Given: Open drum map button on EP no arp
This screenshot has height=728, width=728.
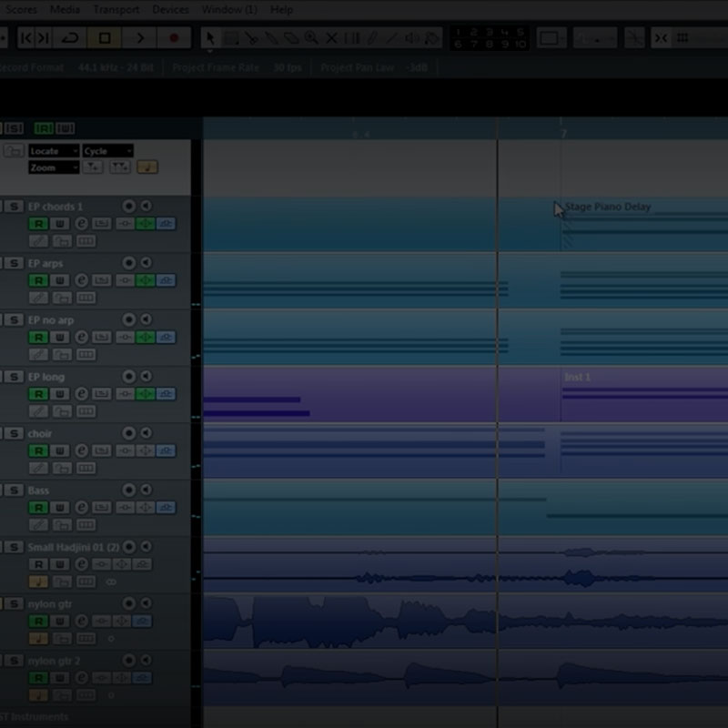Looking at the screenshot, I should [x=38, y=354].
